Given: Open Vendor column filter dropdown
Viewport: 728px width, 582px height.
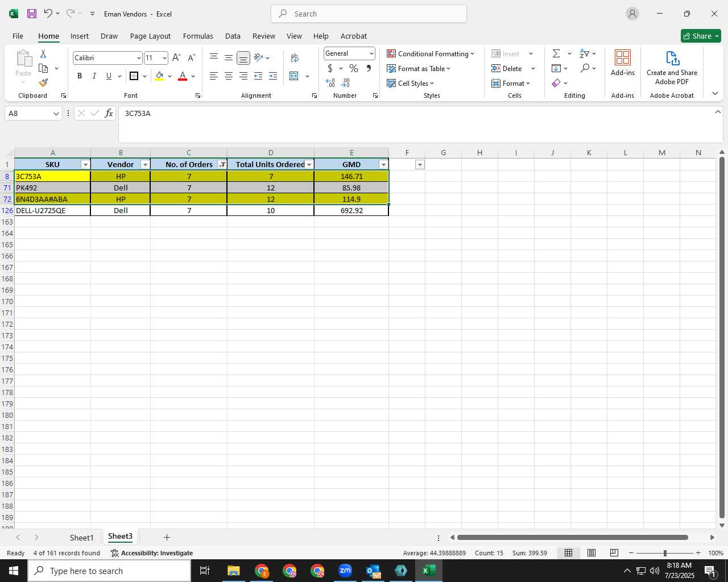Looking at the screenshot, I should 145,164.
